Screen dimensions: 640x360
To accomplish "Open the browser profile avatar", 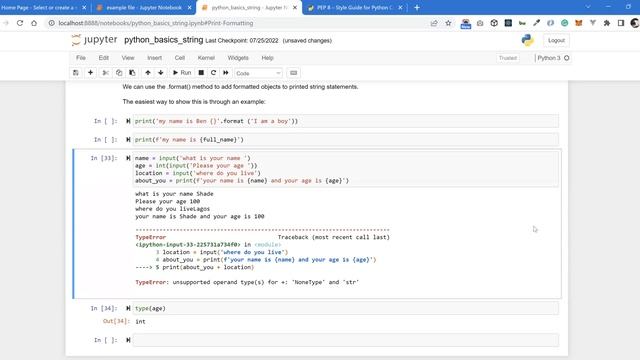I will 635,23.
